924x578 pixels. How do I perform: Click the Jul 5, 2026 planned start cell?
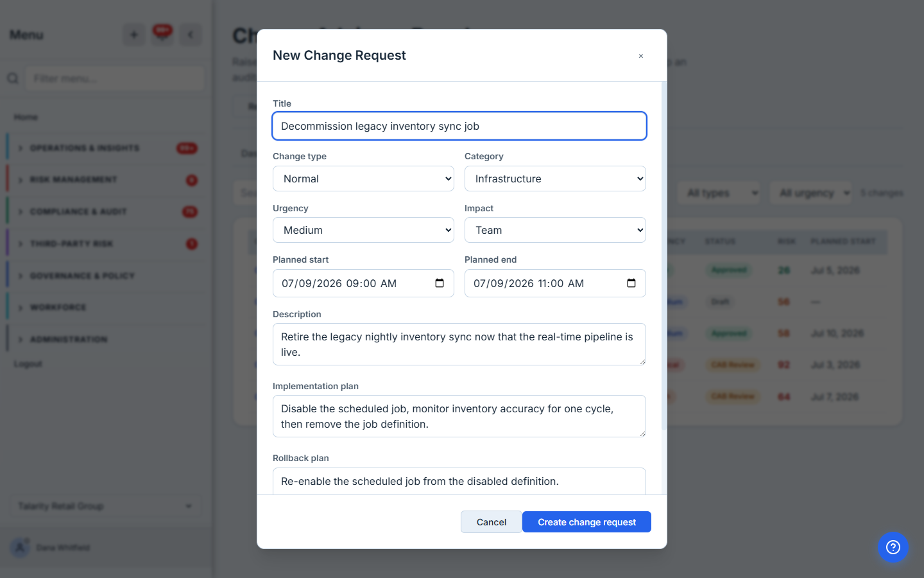click(x=835, y=270)
